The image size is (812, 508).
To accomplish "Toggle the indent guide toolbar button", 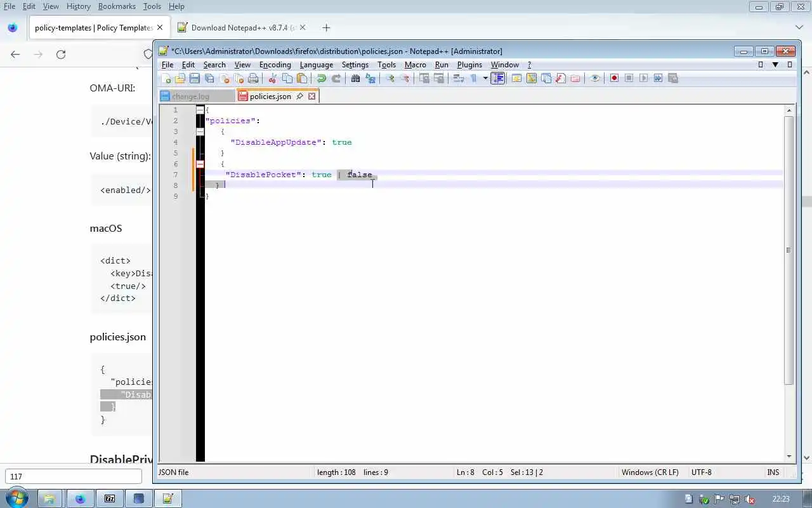I will coord(497,78).
